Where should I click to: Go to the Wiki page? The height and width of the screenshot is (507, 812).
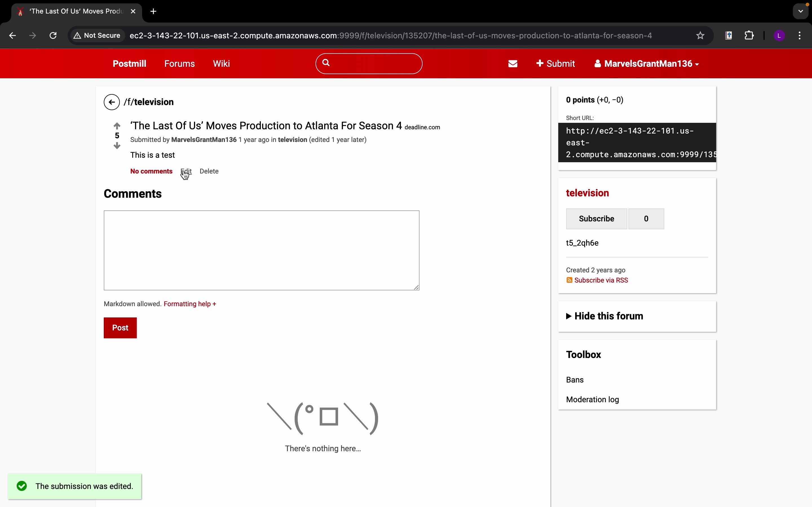pos(221,64)
